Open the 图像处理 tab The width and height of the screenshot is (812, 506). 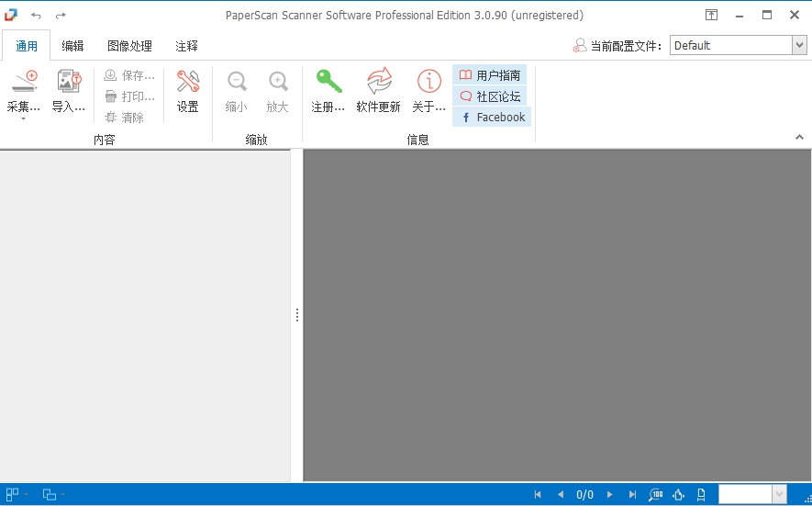point(129,46)
